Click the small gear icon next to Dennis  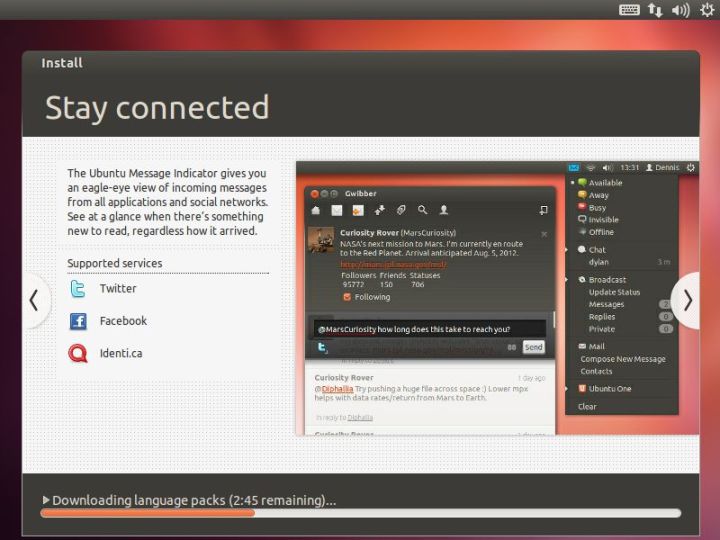[691, 168]
